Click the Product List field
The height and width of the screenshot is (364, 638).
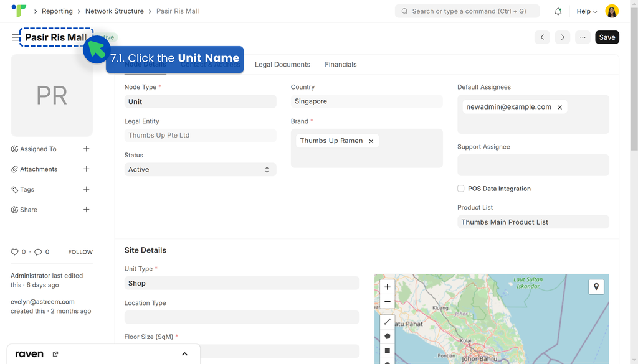click(x=533, y=222)
